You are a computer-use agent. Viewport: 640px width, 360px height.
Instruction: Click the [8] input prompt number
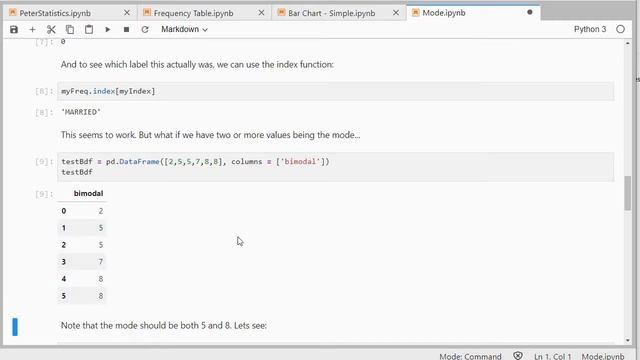[44, 91]
